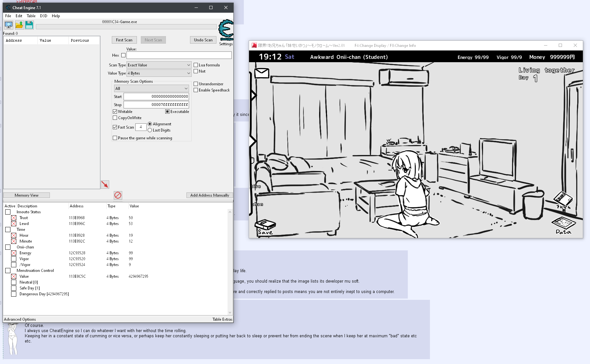590x364 pixels.
Task: Click the Undo Scan button
Action: click(203, 40)
